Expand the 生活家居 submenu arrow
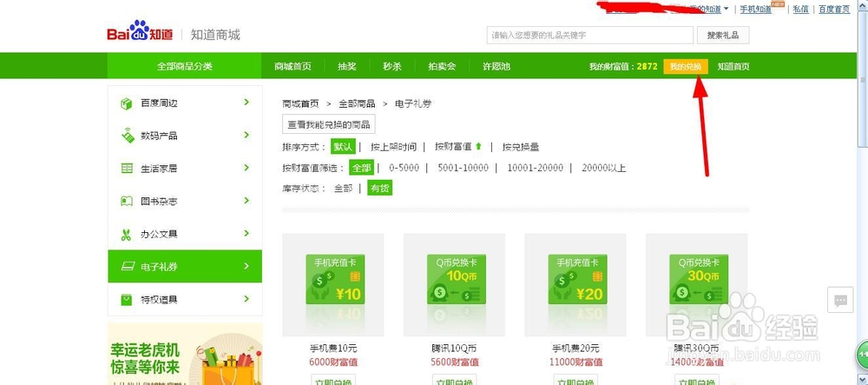868x385 pixels. pos(247,168)
